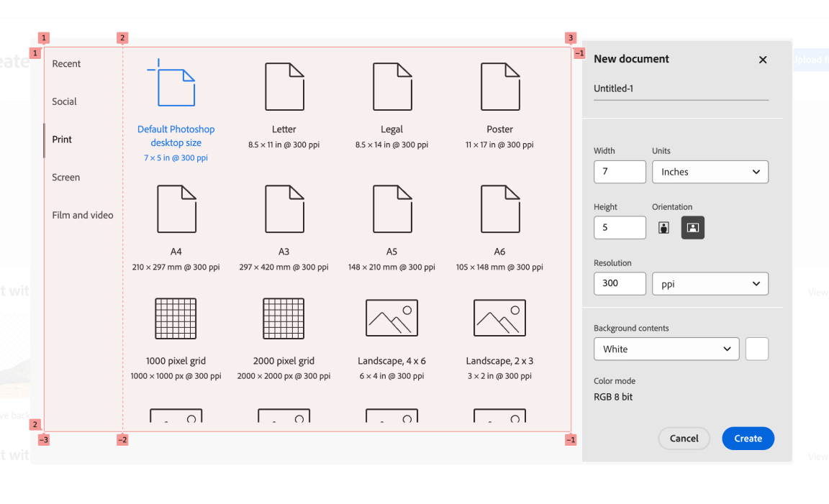The image size is (829, 504).
Task: Pick the Poster preset icon
Action: click(499, 86)
